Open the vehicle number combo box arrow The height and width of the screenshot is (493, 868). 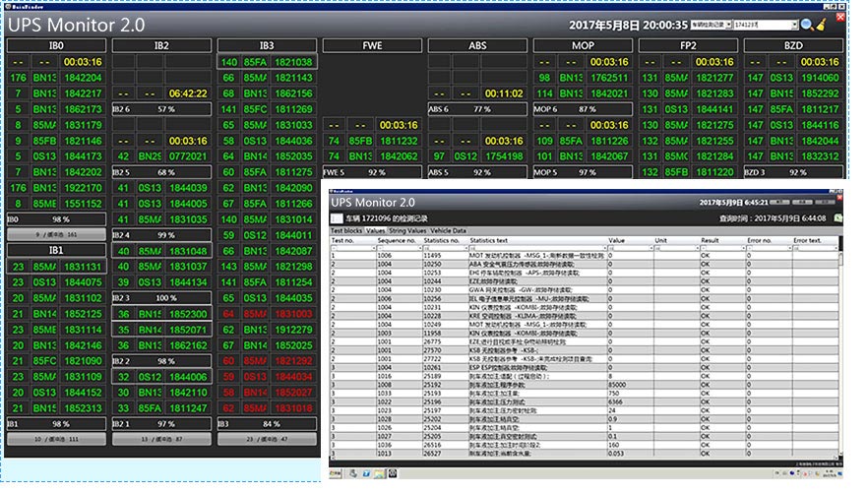[x=795, y=25]
